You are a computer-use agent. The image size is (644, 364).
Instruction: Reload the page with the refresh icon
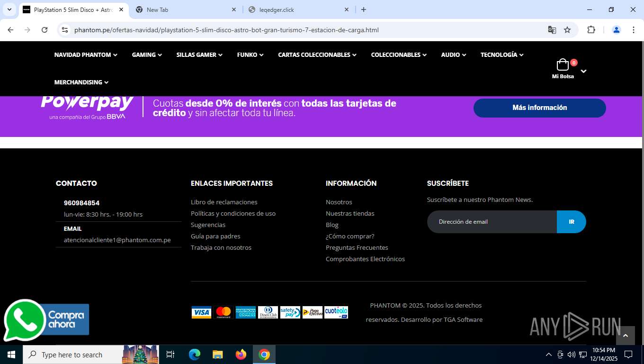click(x=45, y=30)
